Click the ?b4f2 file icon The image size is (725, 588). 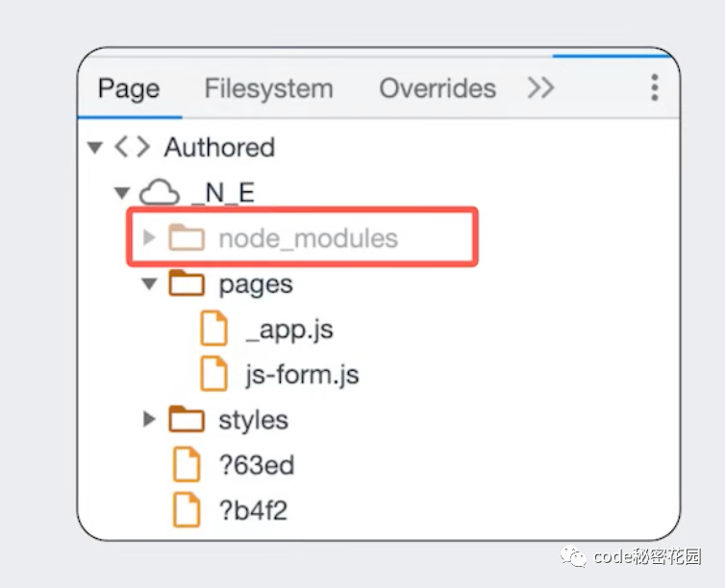click(187, 509)
